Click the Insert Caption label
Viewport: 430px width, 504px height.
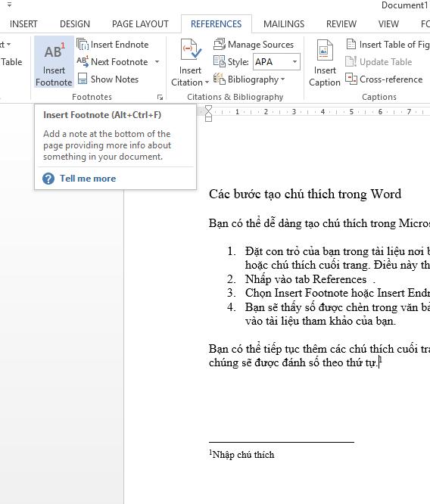click(325, 76)
